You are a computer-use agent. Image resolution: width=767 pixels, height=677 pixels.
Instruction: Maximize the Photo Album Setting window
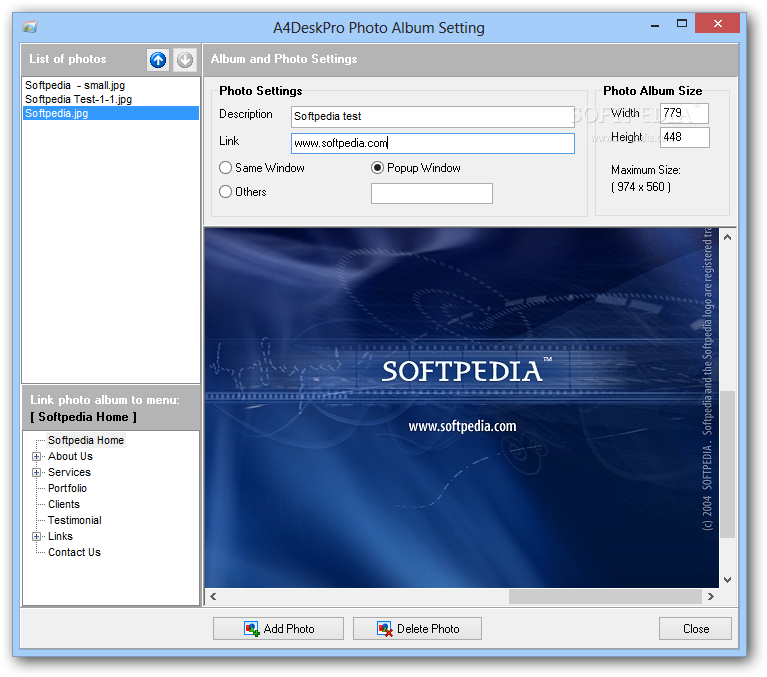pyautogui.click(x=681, y=23)
